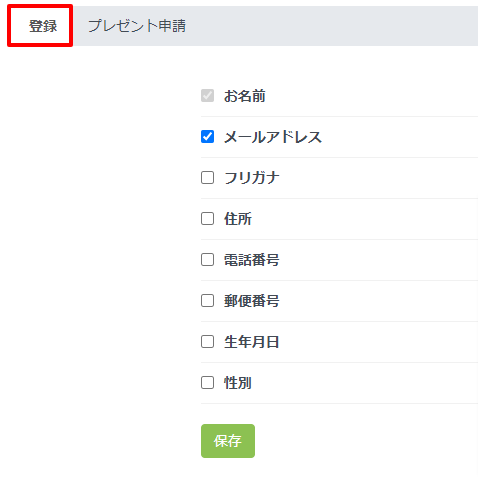478x494 pixels.
Task: Click the 電話番号 label text
Action: pos(252,260)
